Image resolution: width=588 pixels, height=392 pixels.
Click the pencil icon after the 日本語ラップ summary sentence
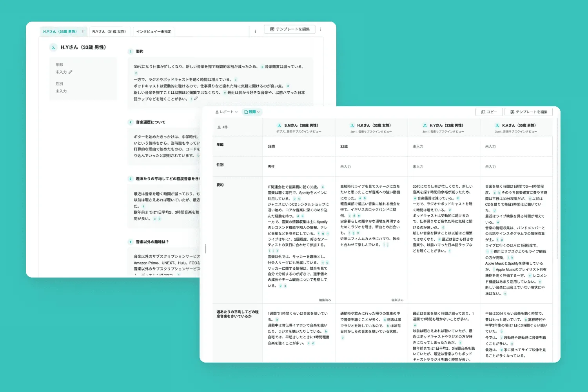(x=196, y=99)
